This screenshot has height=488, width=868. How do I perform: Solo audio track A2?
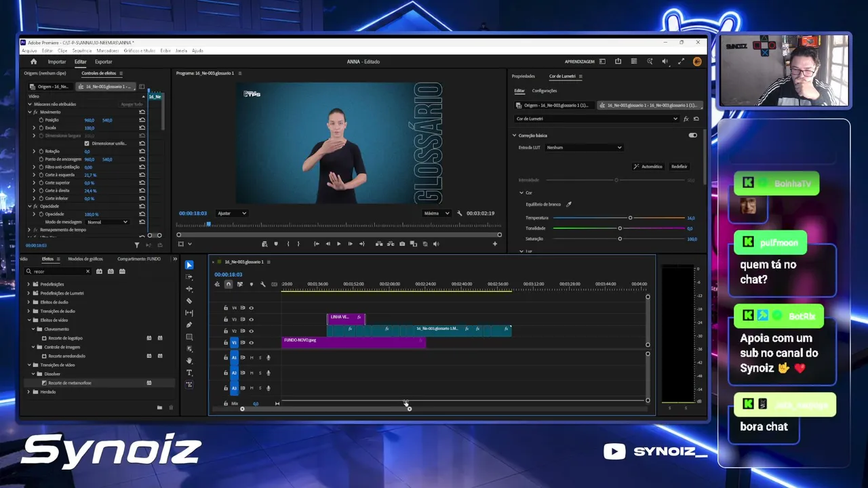pos(260,373)
